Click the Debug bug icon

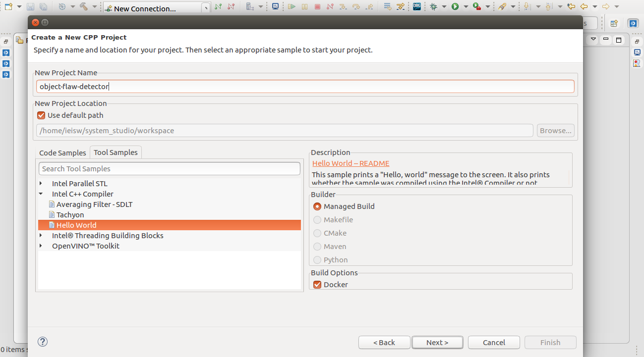[x=434, y=7]
